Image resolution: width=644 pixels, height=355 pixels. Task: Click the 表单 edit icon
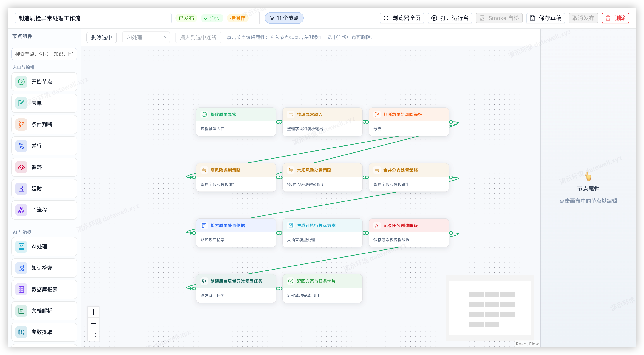[21, 103]
